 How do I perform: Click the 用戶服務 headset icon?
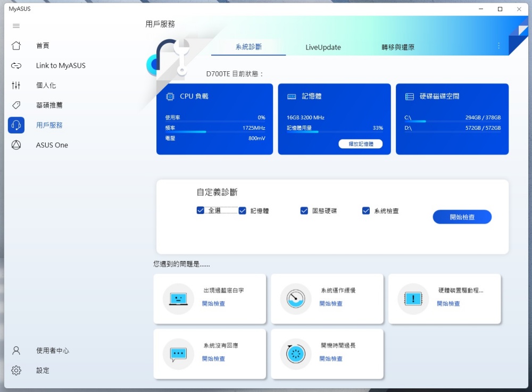pos(16,125)
